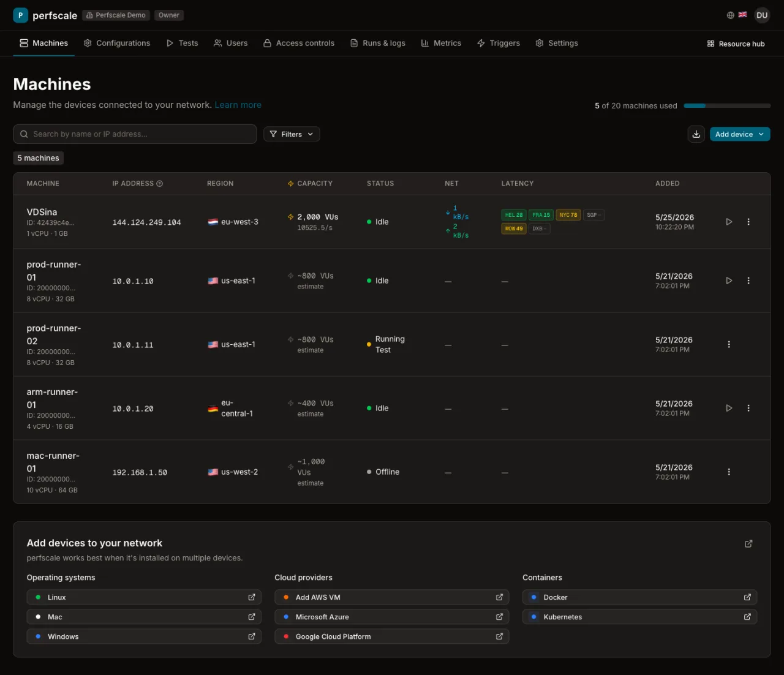Image resolution: width=784 pixels, height=675 pixels.
Task: Open external link icon of Add devices panel
Action: tap(748, 543)
